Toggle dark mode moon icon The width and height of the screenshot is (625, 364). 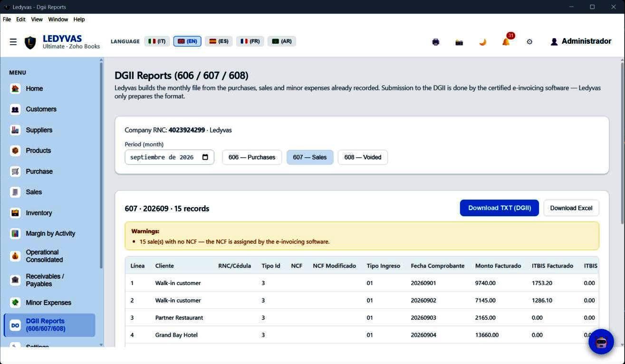(x=482, y=42)
